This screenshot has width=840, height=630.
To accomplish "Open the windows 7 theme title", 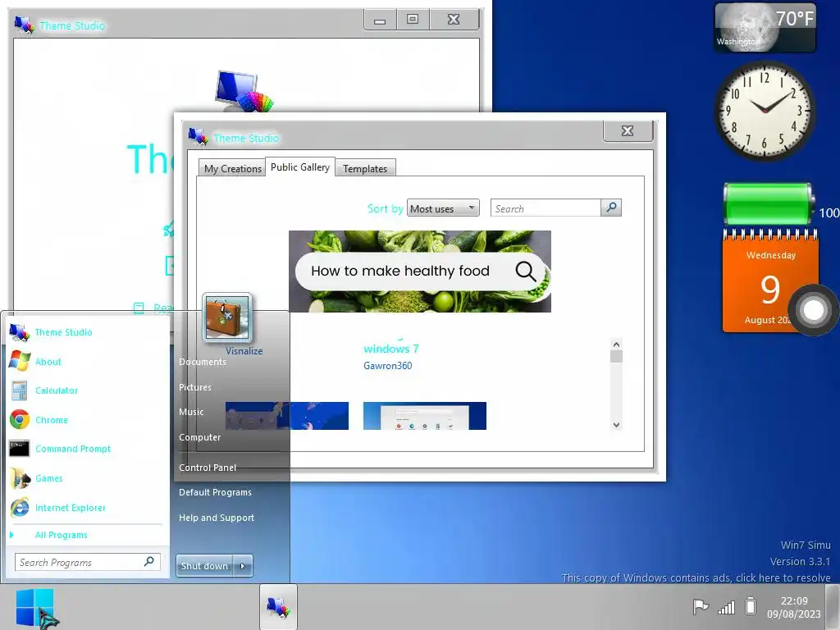I will (391, 349).
